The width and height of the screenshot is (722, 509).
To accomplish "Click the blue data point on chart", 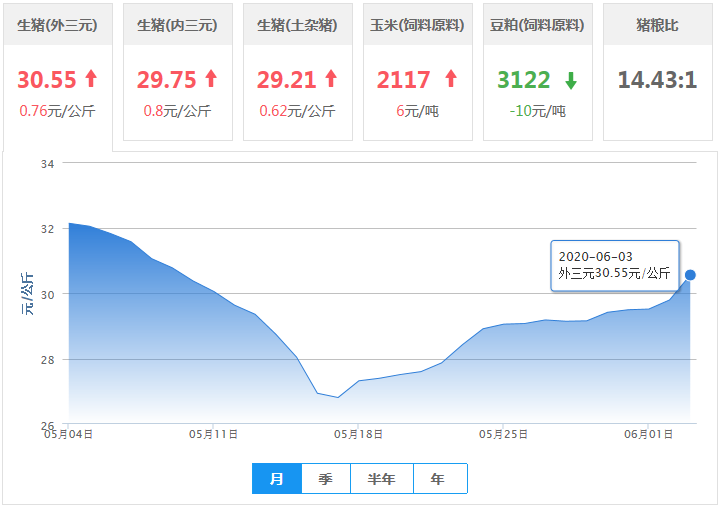I will click(x=690, y=275).
